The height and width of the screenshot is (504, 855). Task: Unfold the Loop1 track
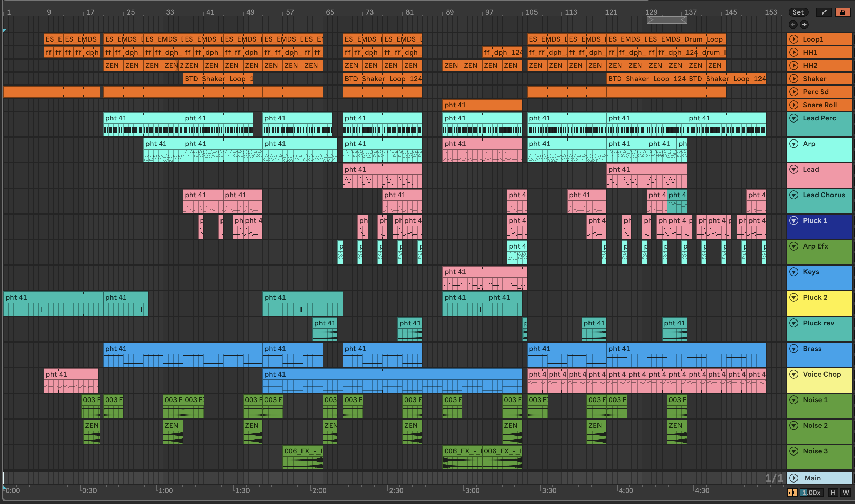coord(793,39)
